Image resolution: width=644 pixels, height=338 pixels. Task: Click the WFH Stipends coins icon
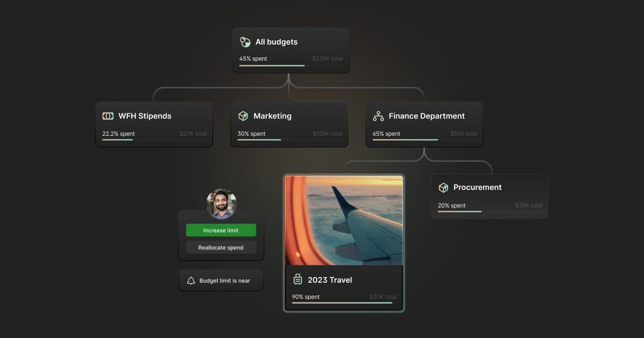[108, 116]
